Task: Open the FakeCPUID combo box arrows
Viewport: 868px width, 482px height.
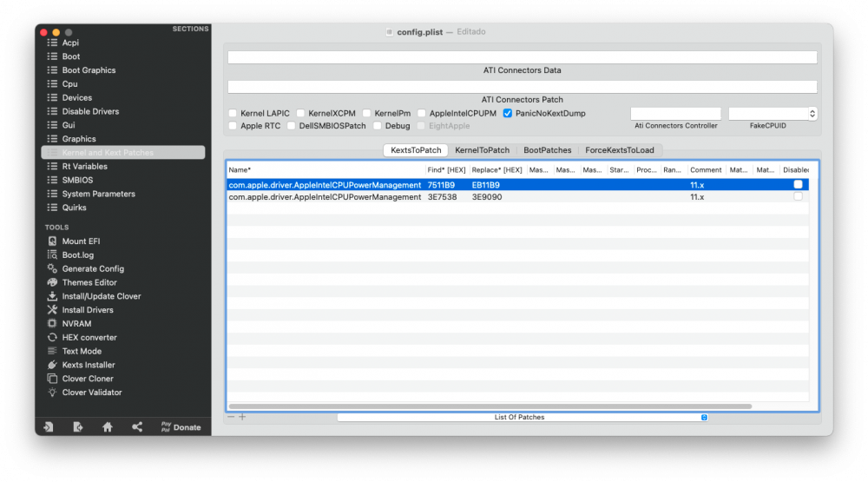Action: pos(812,114)
